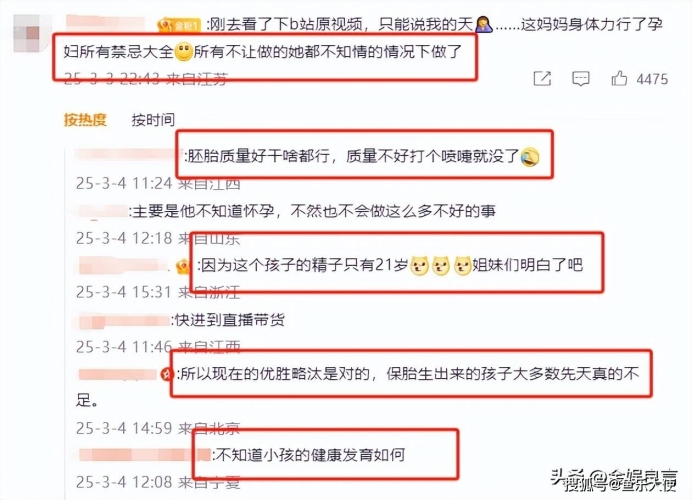
Task: Click the crown badge before 因为这个孩子
Action: [x=183, y=266]
